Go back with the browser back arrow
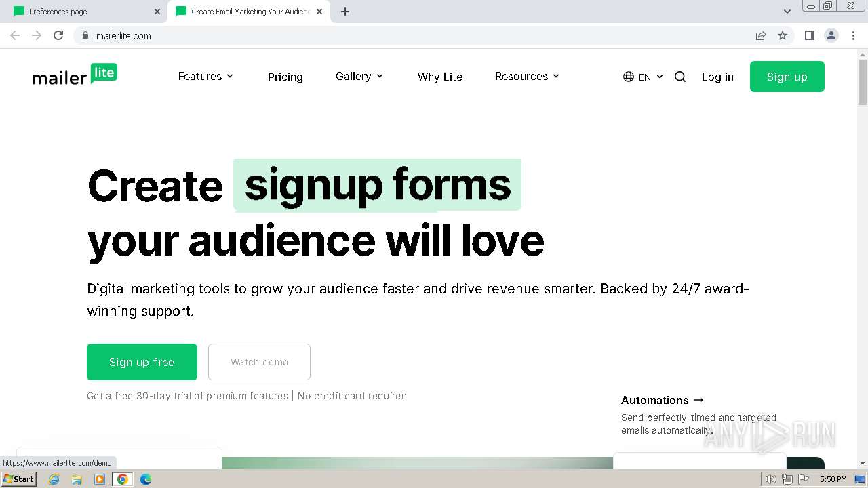Screen dimensions: 868x488 tap(15, 35)
